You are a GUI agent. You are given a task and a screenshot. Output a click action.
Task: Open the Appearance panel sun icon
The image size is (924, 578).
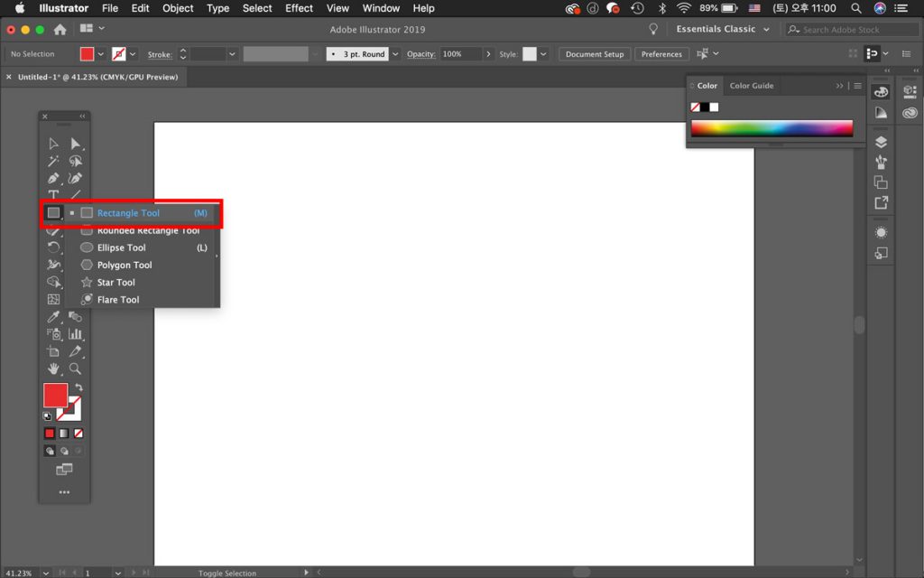pos(881,232)
